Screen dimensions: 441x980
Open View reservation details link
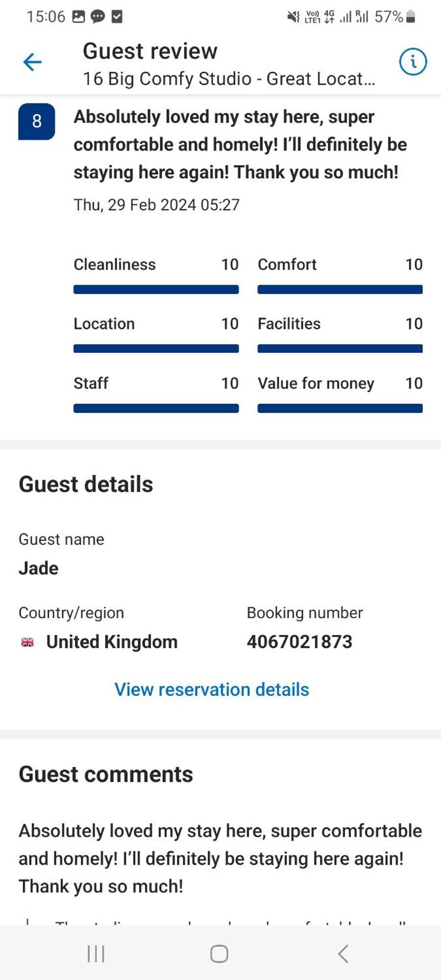212,689
